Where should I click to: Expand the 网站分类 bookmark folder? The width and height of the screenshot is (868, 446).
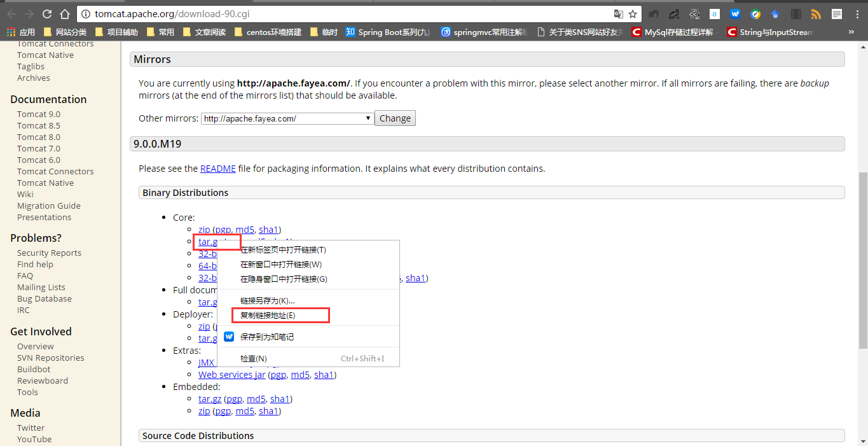(x=65, y=32)
